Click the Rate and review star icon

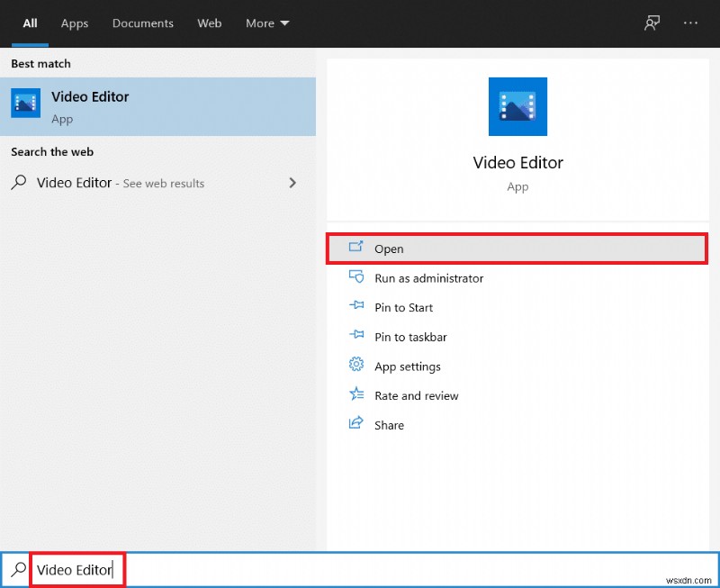356,395
